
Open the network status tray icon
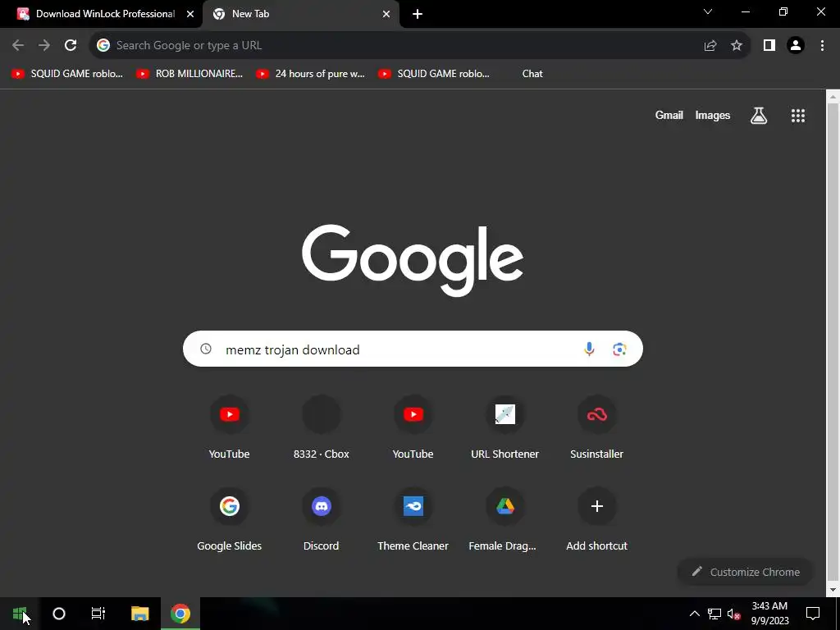coord(714,614)
